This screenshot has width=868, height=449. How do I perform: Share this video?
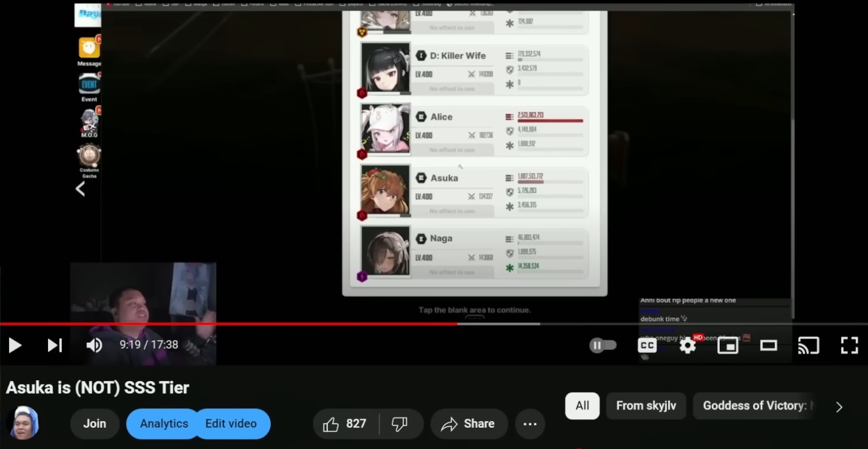point(468,423)
